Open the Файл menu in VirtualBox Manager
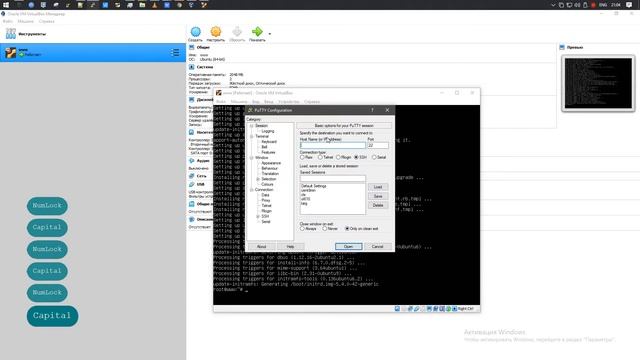This screenshot has width=640, height=360. pos(7,21)
